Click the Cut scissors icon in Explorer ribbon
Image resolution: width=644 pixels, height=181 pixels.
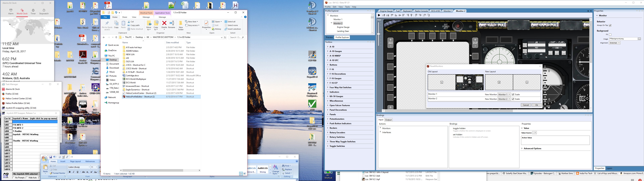(129, 22)
